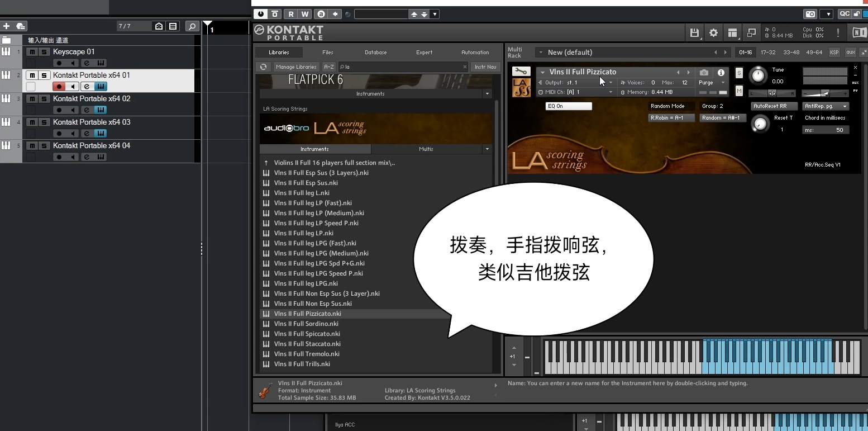The width and height of the screenshot is (868, 431).
Task: Click the instrument snapshot camera icon
Action: click(704, 73)
